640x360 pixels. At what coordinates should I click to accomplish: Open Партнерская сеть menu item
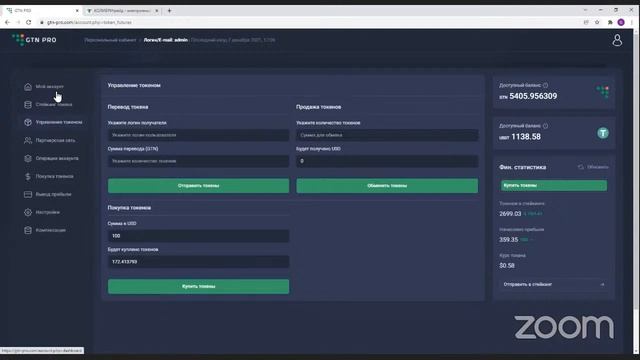[55, 140]
